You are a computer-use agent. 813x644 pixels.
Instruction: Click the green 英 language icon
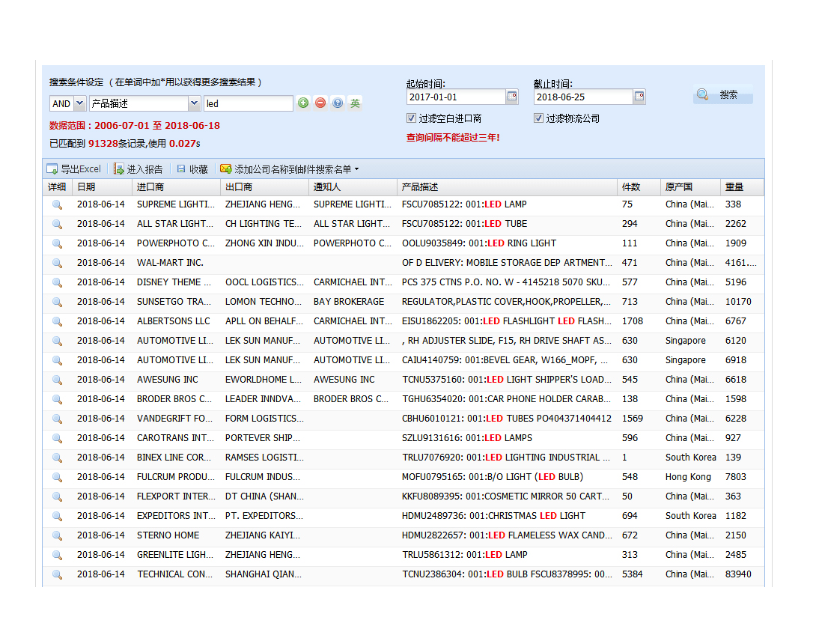355,103
